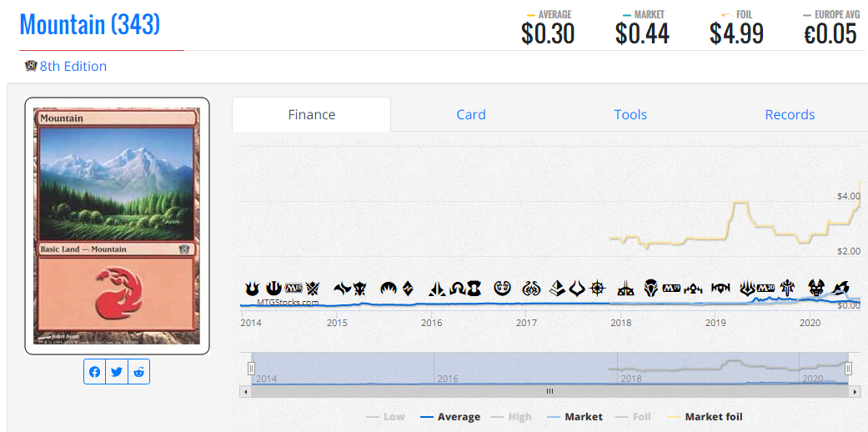Open the Tools tab
The image size is (868, 432).
click(630, 114)
